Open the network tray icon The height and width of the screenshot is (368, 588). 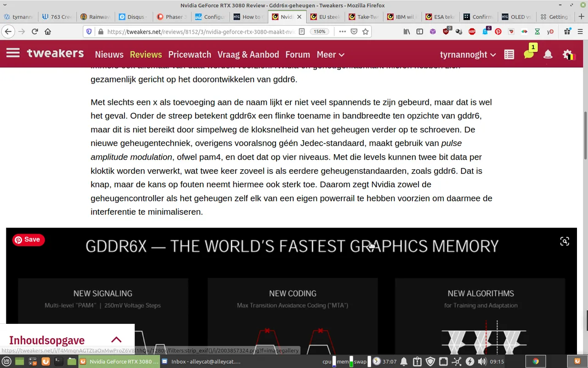457,362
